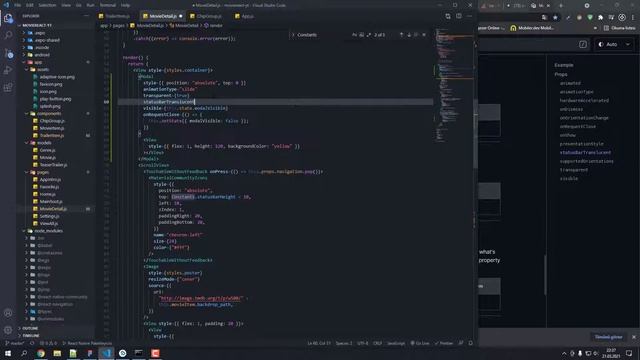Collapse the components folder
640x360 pixels.
[x=49, y=113]
